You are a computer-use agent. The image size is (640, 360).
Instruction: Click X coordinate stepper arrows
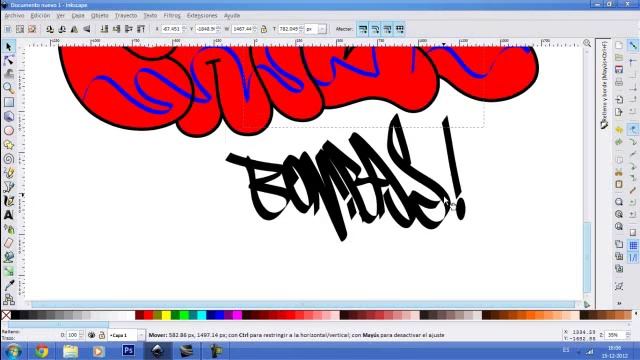click(184, 29)
